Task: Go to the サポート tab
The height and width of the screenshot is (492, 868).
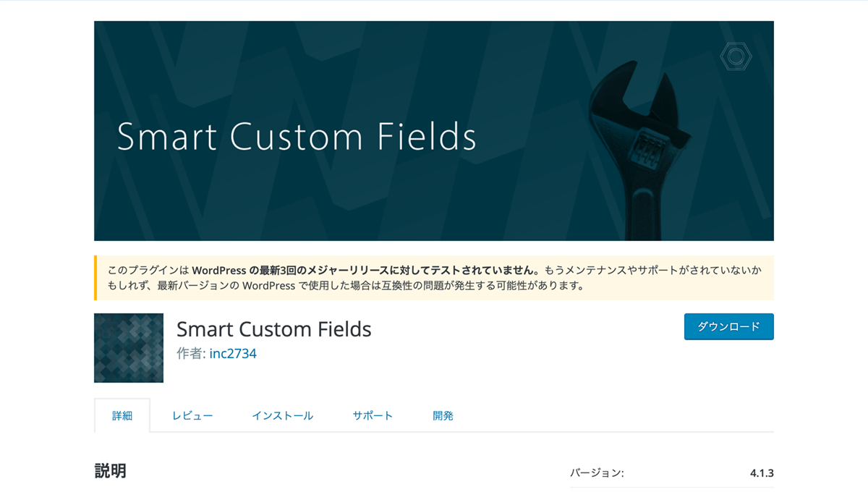Action: pyautogui.click(x=373, y=416)
